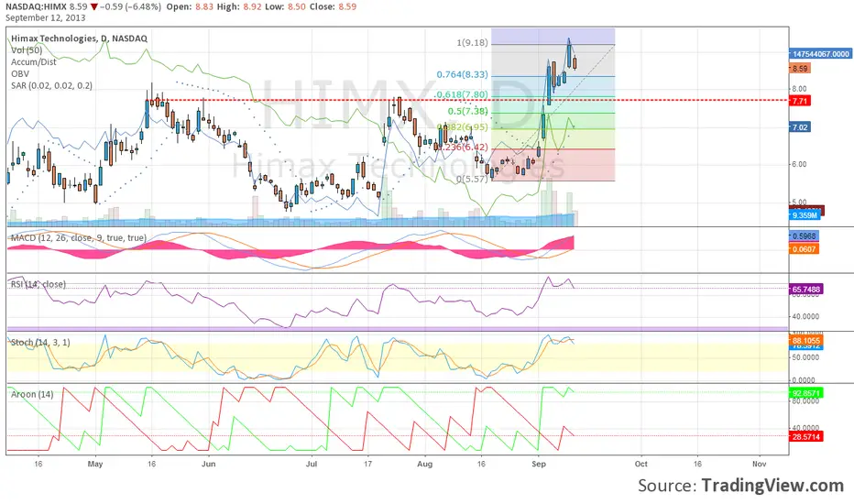
Task: Click the Oct label on the time axis
Action: tap(641, 464)
